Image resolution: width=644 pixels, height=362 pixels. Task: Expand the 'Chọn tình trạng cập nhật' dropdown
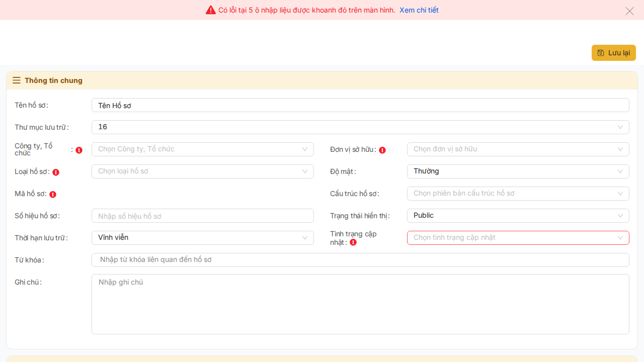(518, 238)
